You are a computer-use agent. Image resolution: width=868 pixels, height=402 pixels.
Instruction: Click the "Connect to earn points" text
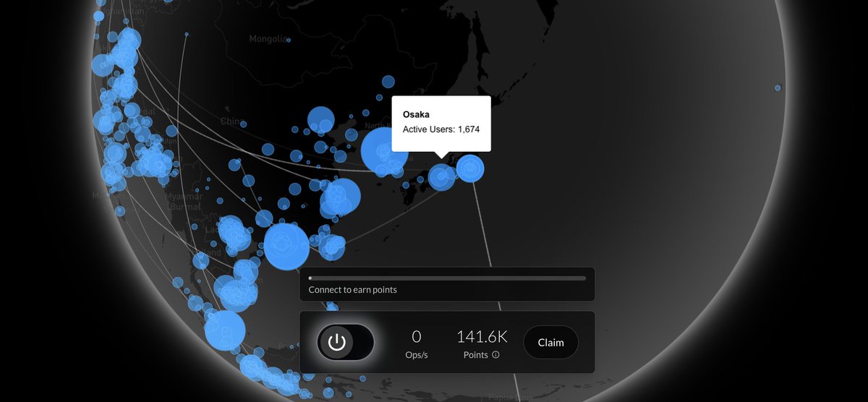(352, 290)
